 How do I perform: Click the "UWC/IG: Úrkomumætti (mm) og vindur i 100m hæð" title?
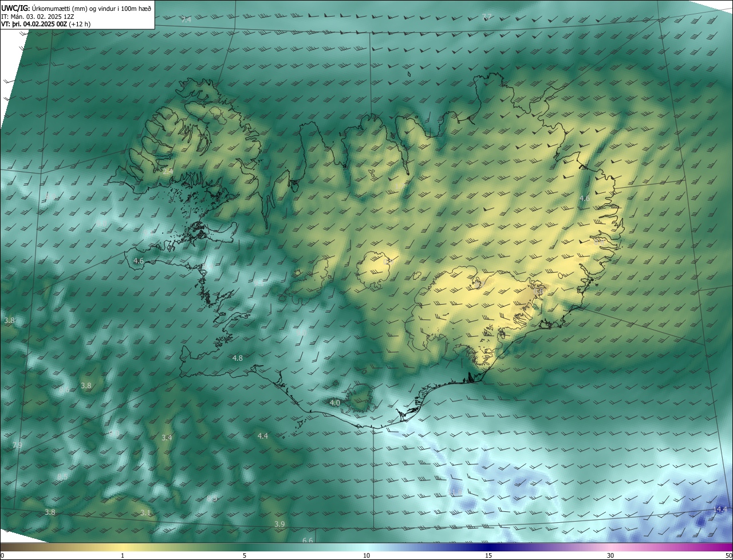coord(76,8)
